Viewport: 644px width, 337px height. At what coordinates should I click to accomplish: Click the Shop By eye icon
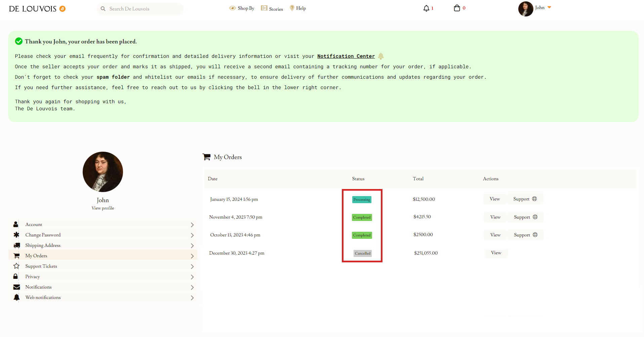pos(232,8)
